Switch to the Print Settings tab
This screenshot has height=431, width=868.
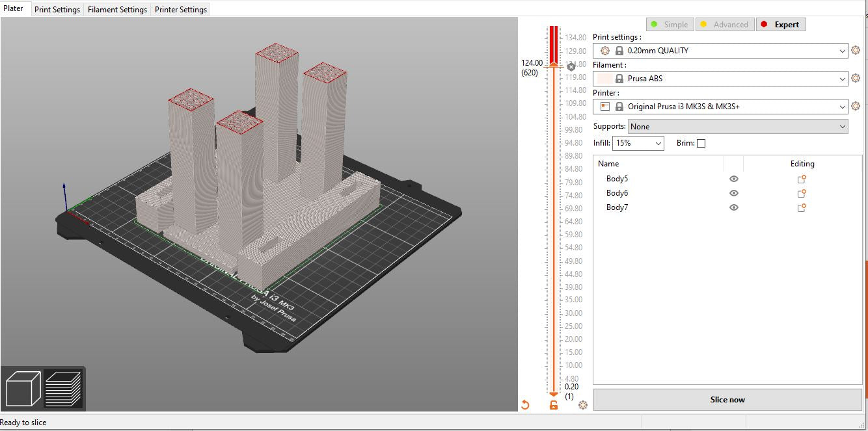pyautogui.click(x=57, y=10)
